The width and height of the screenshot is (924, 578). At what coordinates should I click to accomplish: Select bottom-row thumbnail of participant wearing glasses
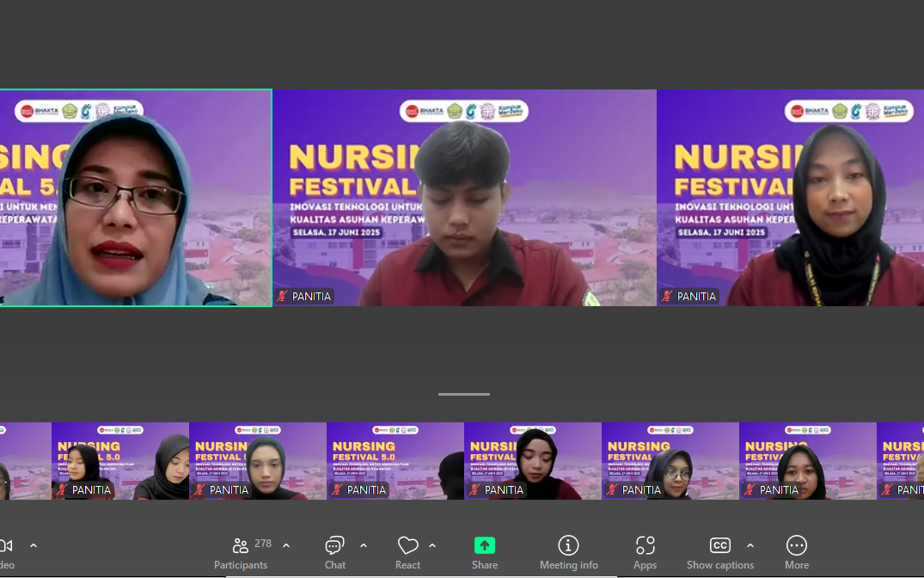[670, 461]
